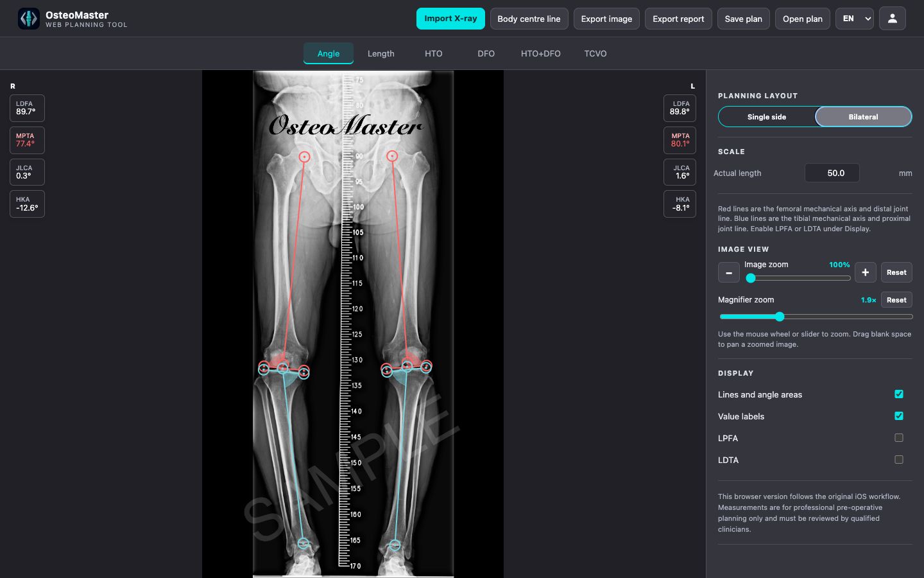Image resolution: width=924 pixels, height=578 pixels.
Task: Click the right MPTA 77.4° label
Action: pos(27,140)
